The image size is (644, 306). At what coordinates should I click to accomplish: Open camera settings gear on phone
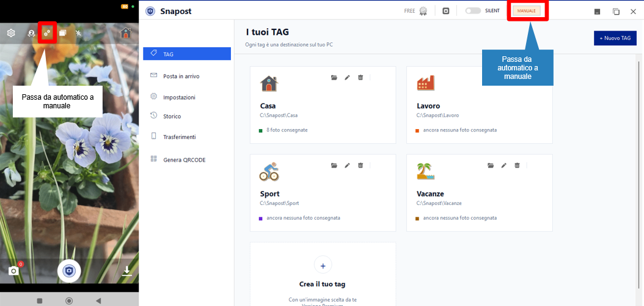click(11, 33)
